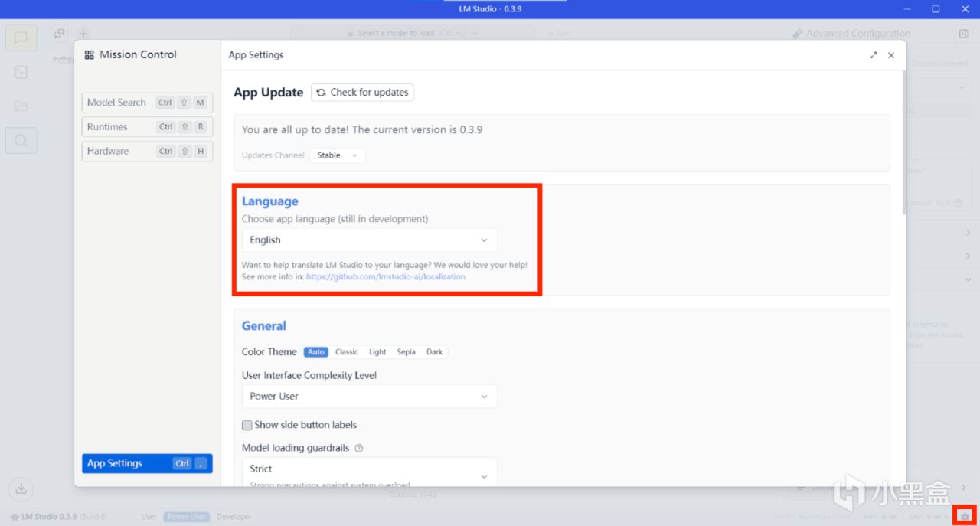Click Advanced Configuration in background window
This screenshot has height=526, width=980.
point(851,34)
